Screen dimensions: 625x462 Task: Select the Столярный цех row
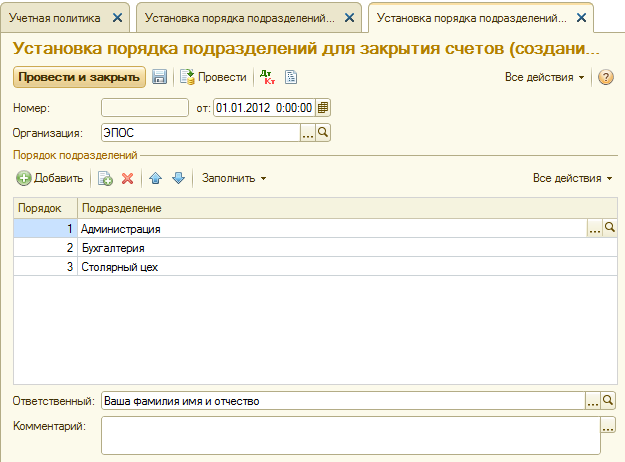(315, 267)
